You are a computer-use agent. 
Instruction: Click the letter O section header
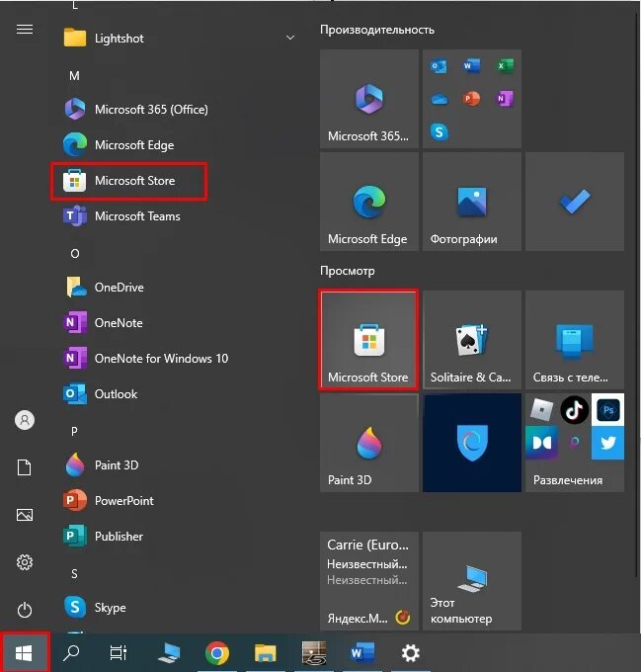pyautogui.click(x=75, y=254)
